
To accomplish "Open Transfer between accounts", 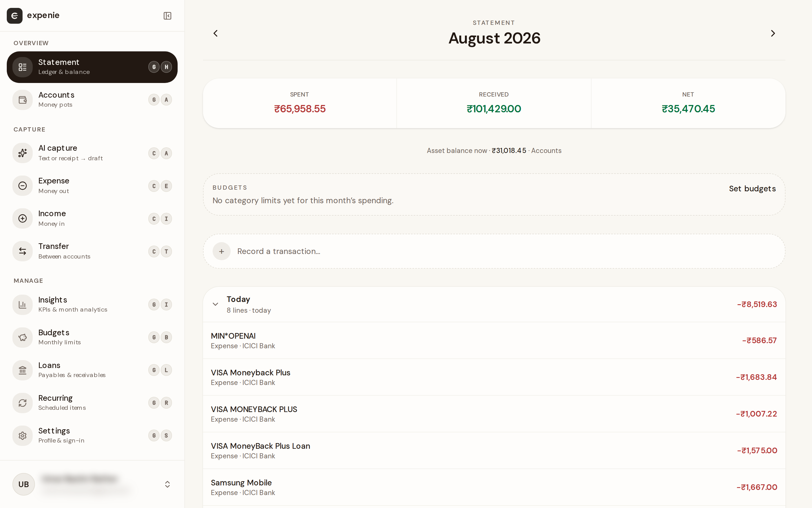I will pos(92,251).
